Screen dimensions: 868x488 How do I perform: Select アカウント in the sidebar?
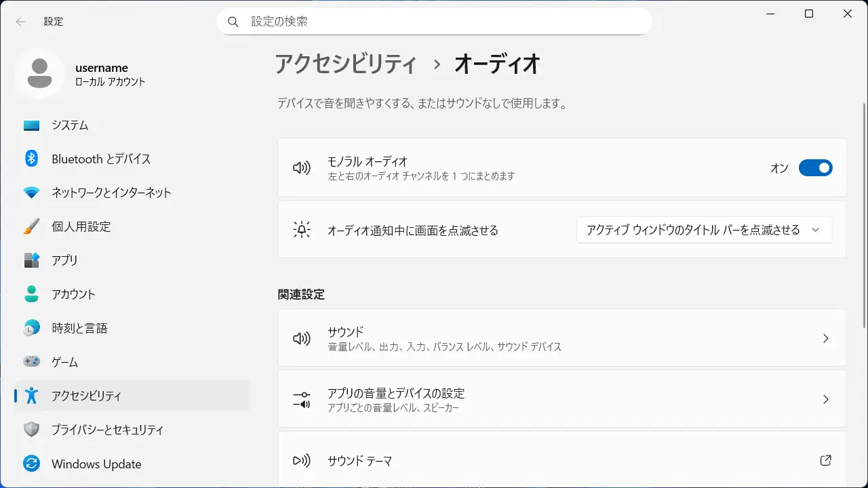coord(73,294)
